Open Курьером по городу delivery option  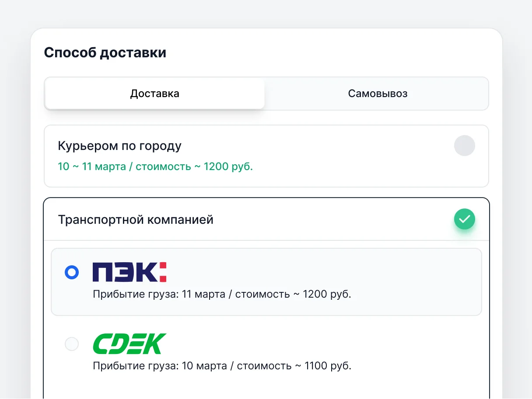click(266, 156)
